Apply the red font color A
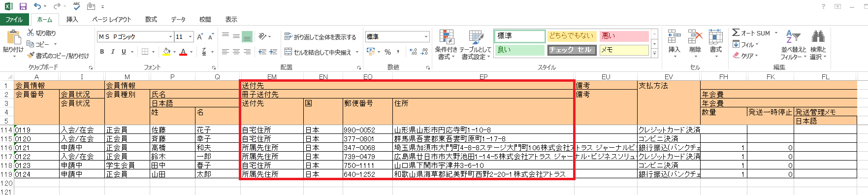The width and height of the screenshot is (868, 195). pos(183,52)
